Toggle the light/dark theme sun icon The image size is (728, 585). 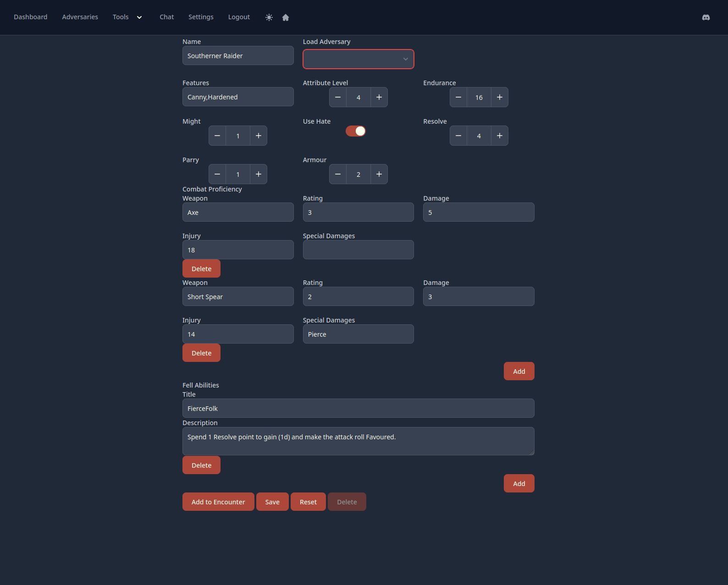click(269, 17)
